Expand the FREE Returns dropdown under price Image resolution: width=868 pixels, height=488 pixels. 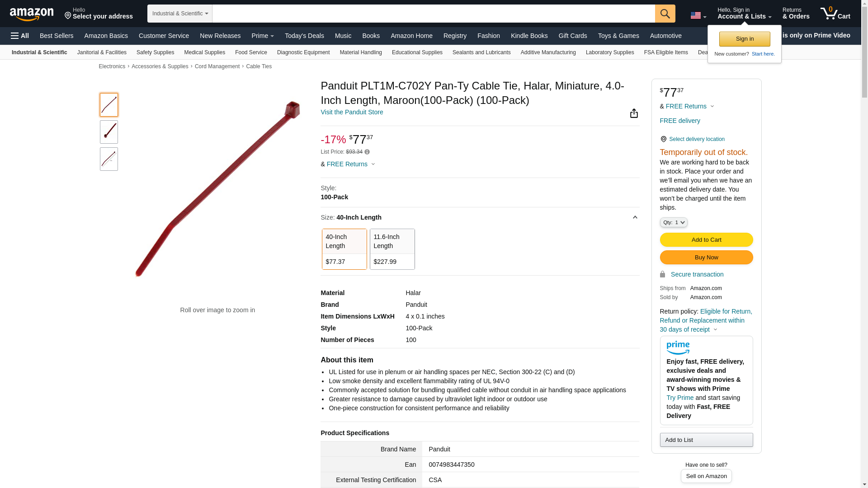351,164
